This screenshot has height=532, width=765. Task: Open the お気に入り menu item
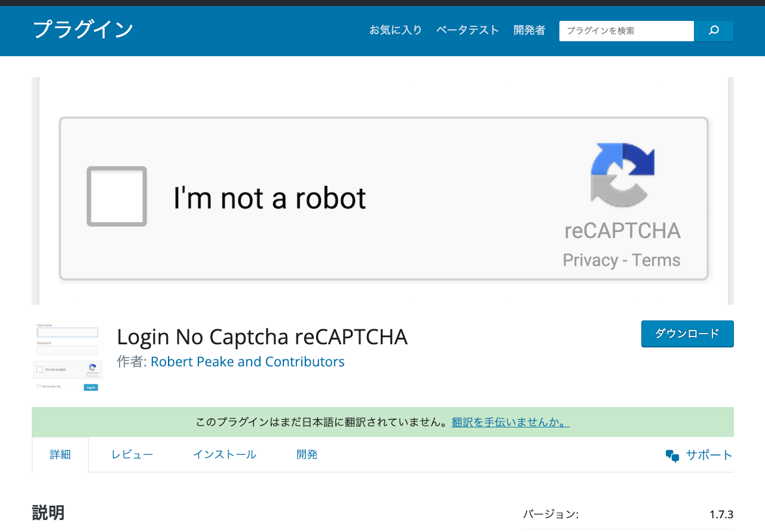coord(396,30)
